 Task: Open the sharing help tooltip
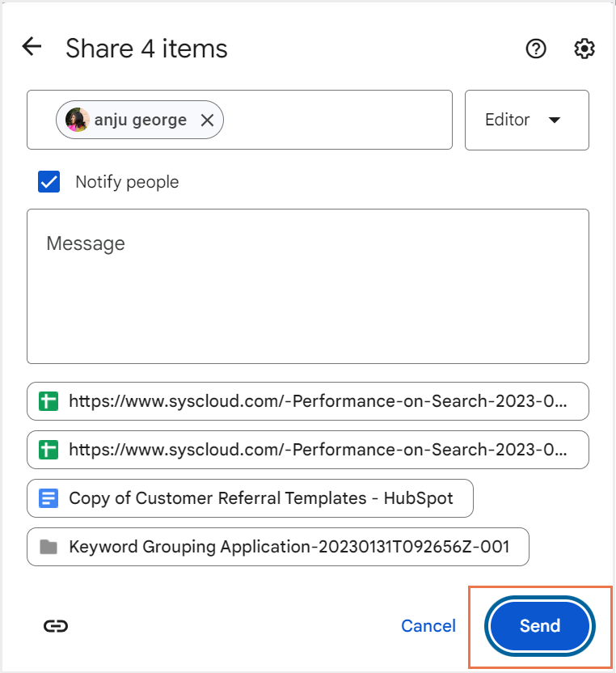pyautogui.click(x=535, y=49)
